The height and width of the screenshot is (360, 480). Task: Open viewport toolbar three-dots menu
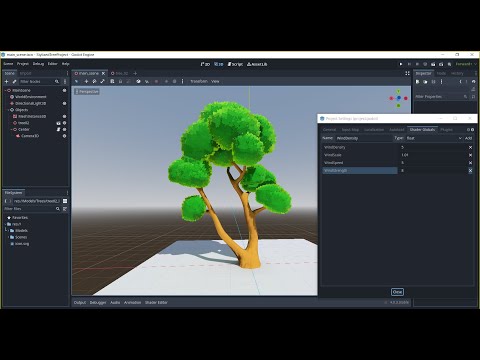pos(182,81)
